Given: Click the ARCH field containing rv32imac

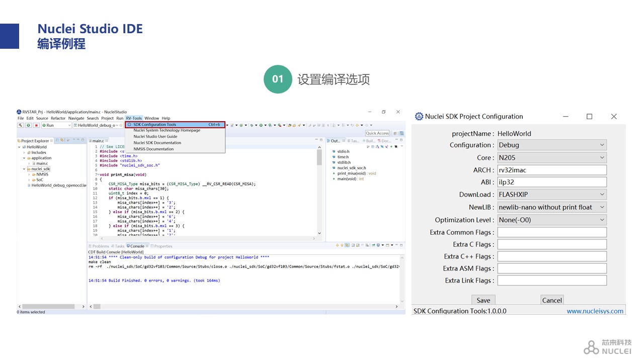Looking at the screenshot, I should pyautogui.click(x=552, y=170).
